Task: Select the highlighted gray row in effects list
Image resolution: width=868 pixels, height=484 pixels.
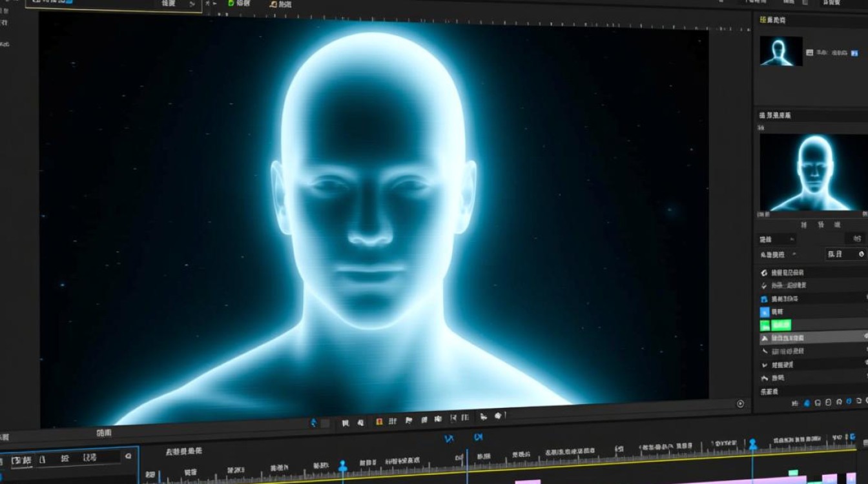Action: (813, 338)
